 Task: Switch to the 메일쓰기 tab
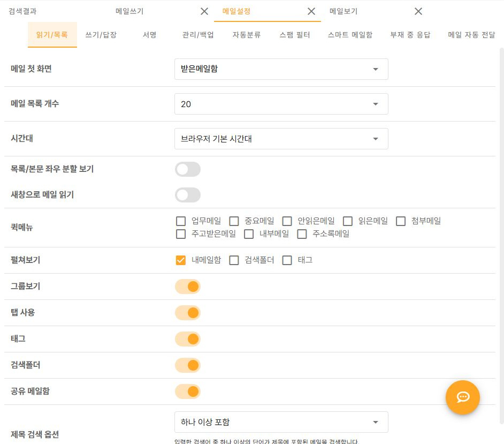point(129,11)
